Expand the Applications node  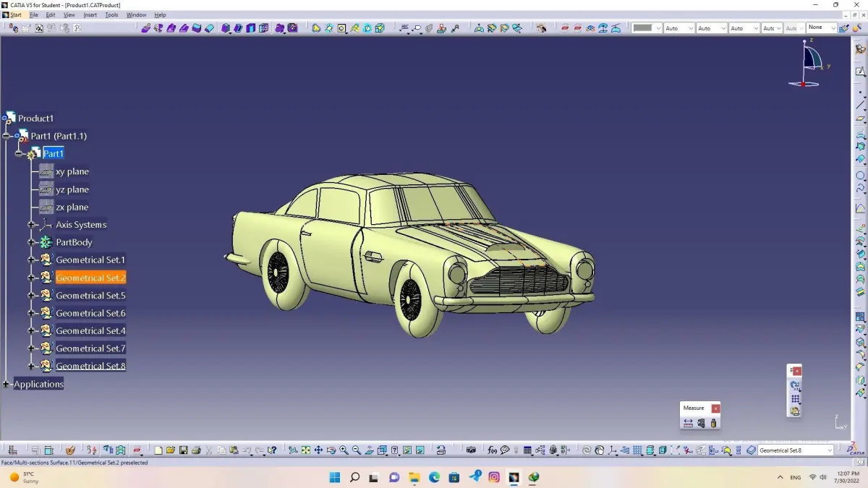click(x=7, y=384)
